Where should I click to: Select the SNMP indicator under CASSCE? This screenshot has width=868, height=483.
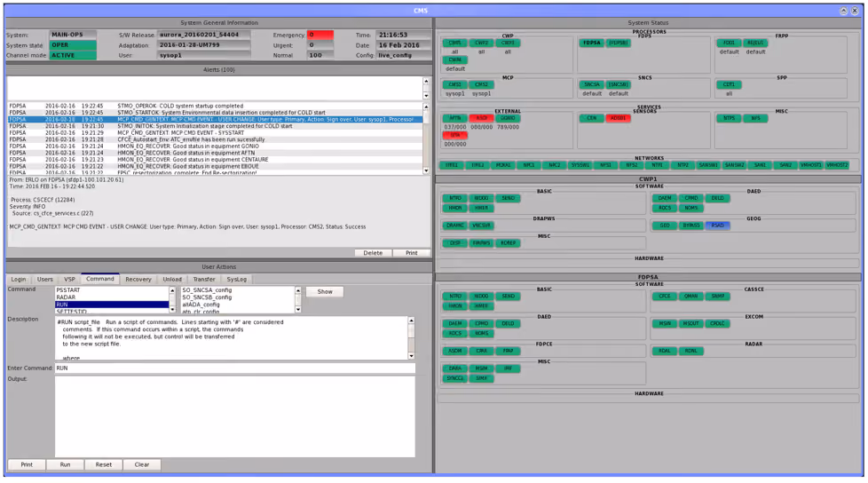[x=717, y=297]
